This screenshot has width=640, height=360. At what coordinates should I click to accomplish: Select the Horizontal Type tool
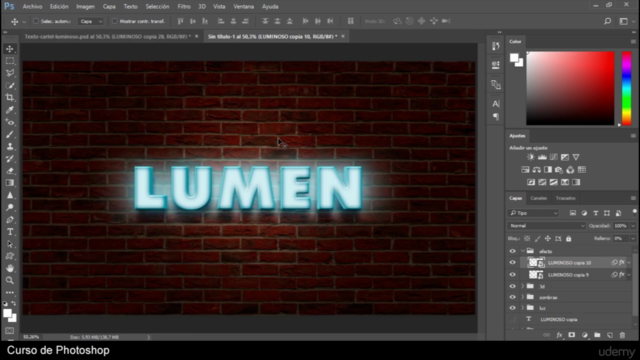10,232
